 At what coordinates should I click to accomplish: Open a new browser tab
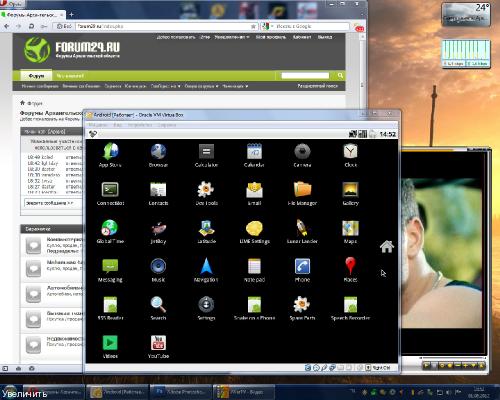click(71, 15)
